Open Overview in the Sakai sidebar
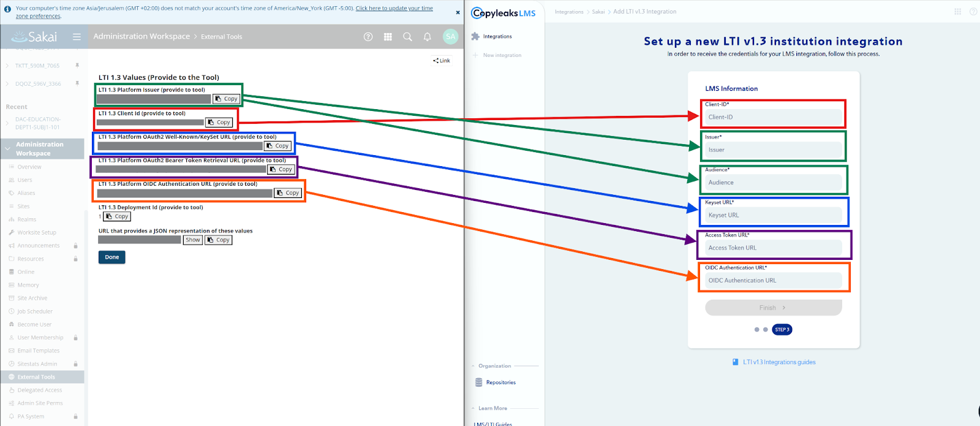This screenshot has width=980, height=426. coord(29,167)
